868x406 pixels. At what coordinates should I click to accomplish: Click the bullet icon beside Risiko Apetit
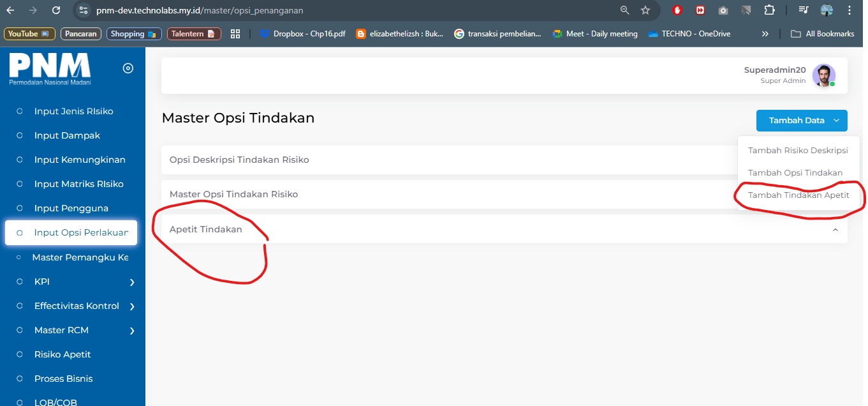click(20, 354)
